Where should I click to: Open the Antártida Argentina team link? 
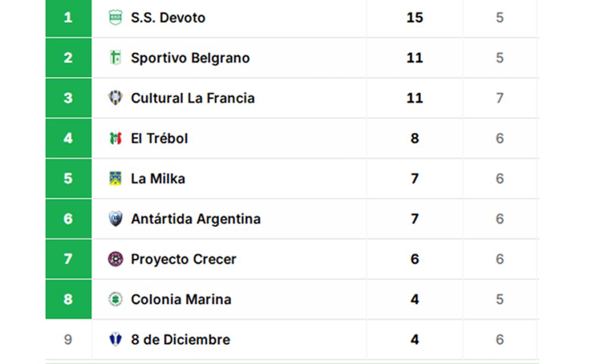click(x=195, y=219)
